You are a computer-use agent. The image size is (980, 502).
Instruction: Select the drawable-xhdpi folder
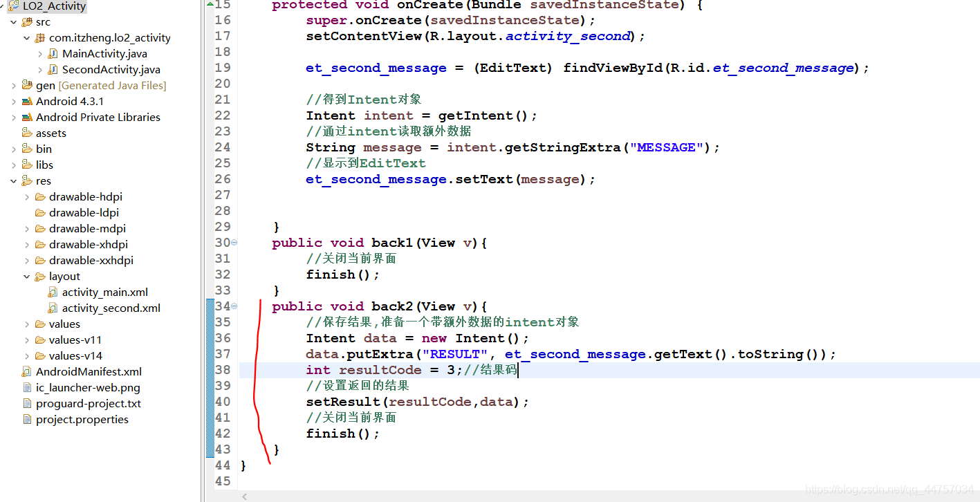pos(89,245)
